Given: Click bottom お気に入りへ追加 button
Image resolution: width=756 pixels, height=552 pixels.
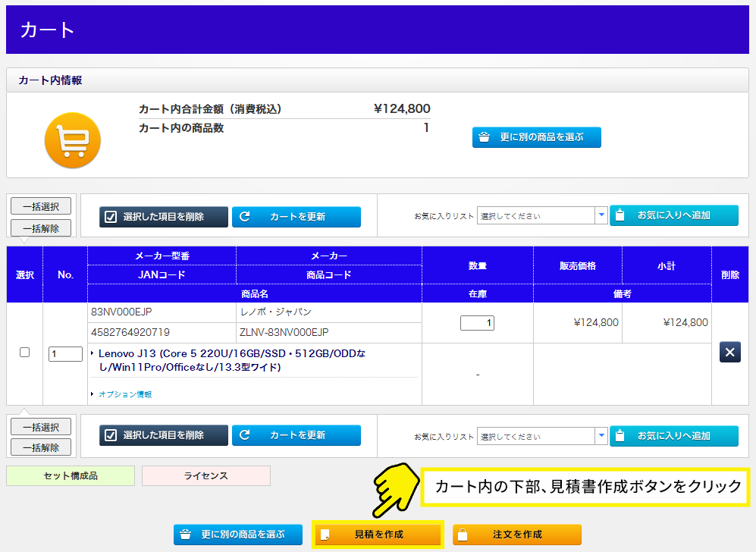Looking at the screenshot, I should coord(673,436).
